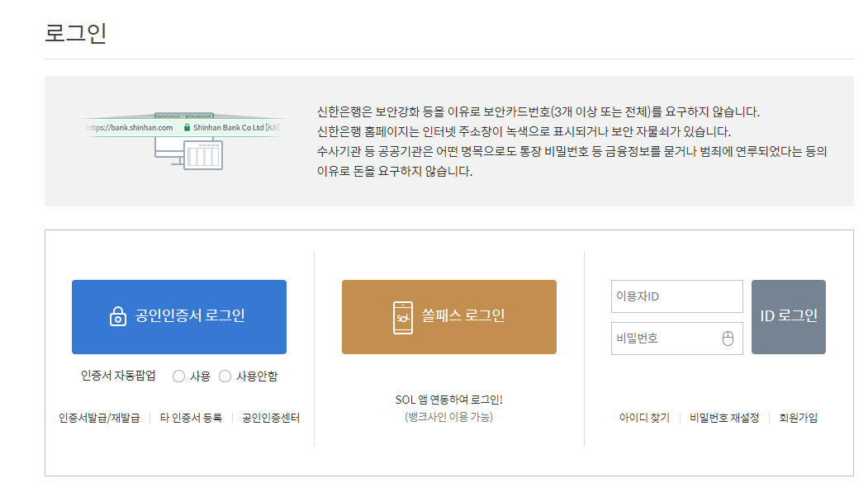868x483 pixels.
Task: Click the 공인인증서 로그인 blue button
Action: (179, 317)
